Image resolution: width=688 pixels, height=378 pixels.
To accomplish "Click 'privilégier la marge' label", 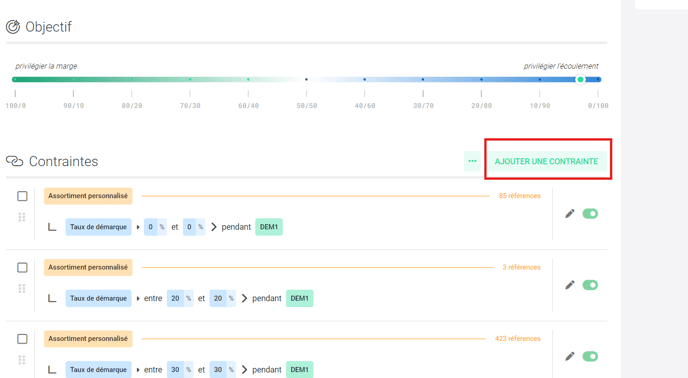I will click(46, 66).
